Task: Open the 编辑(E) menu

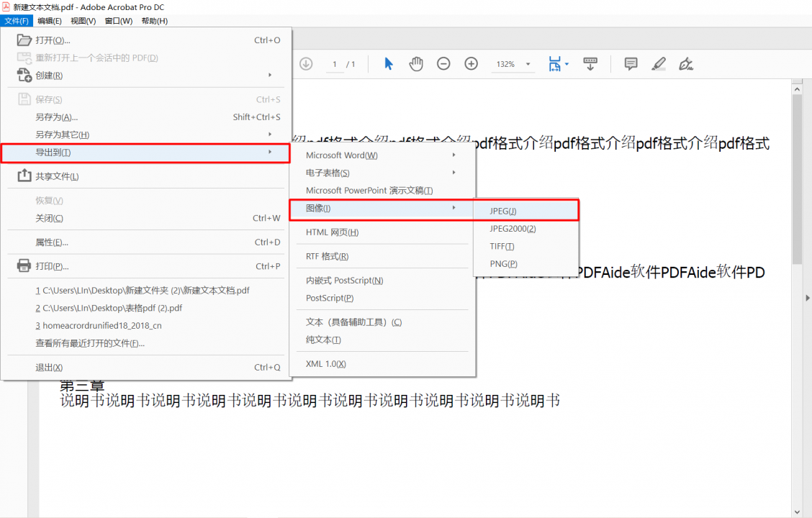Action: point(50,21)
